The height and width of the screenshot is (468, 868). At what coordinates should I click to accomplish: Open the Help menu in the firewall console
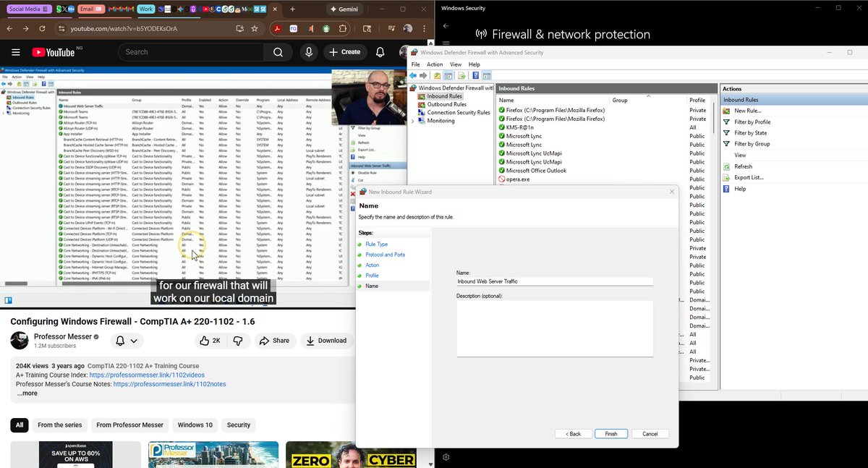pyautogui.click(x=475, y=64)
